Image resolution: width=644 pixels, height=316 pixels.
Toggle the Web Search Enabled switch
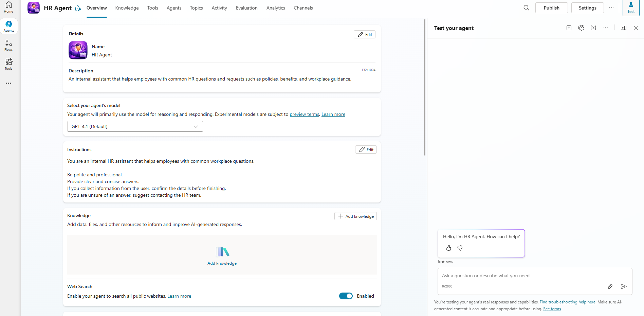346,296
